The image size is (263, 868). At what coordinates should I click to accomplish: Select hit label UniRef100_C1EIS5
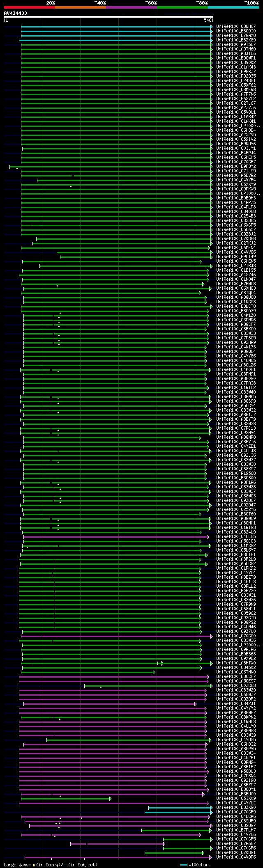[x=236, y=270]
